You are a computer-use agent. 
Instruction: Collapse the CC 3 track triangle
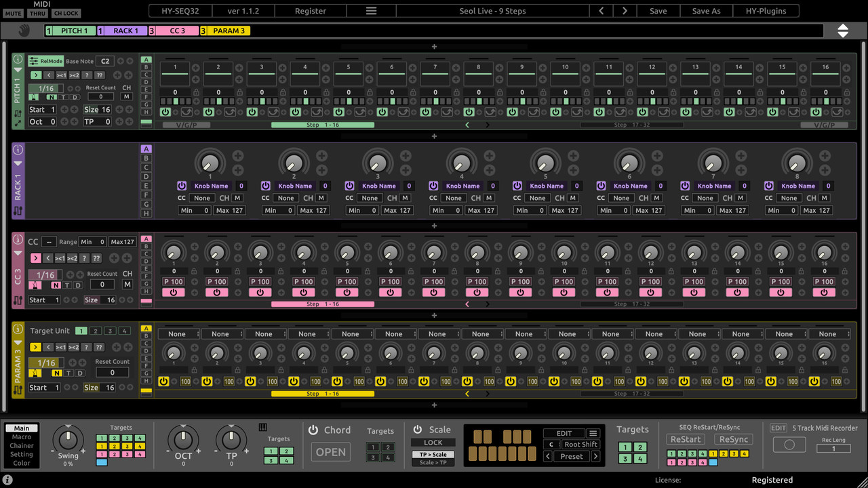(18, 253)
